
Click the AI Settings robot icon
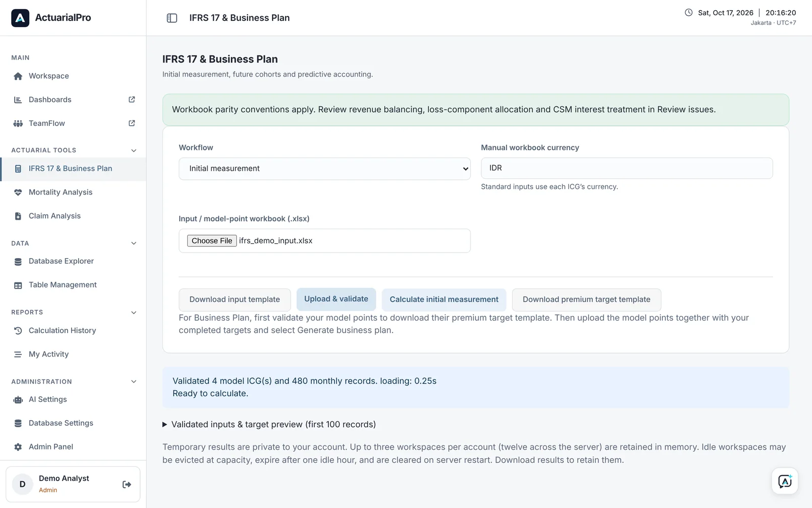(x=18, y=400)
